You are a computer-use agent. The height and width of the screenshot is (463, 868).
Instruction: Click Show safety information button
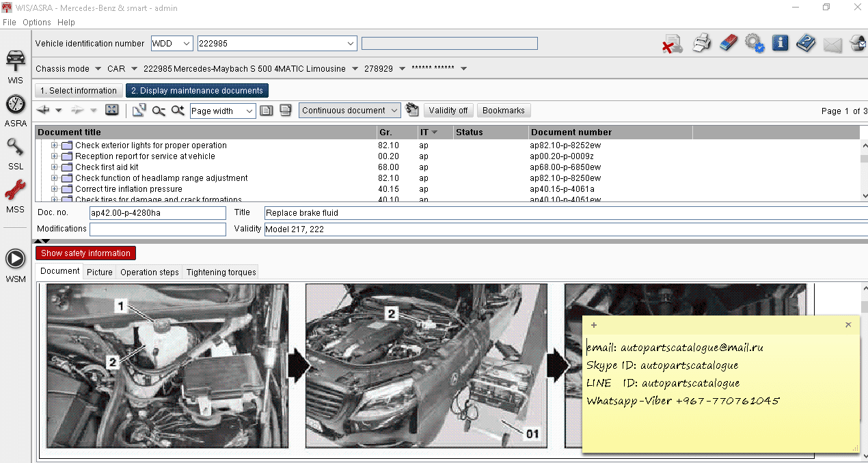(85, 253)
